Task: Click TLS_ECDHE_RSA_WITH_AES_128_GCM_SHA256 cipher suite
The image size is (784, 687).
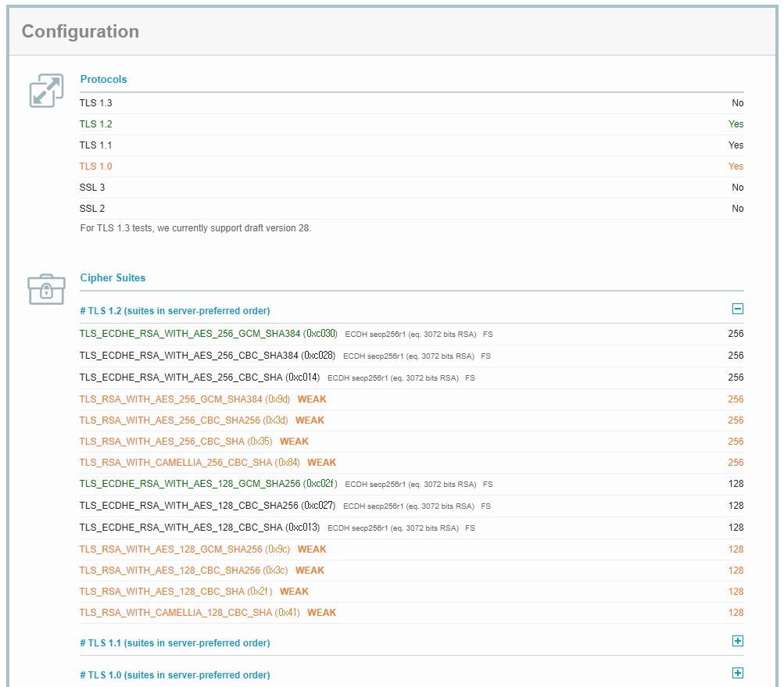Action: pos(190,484)
